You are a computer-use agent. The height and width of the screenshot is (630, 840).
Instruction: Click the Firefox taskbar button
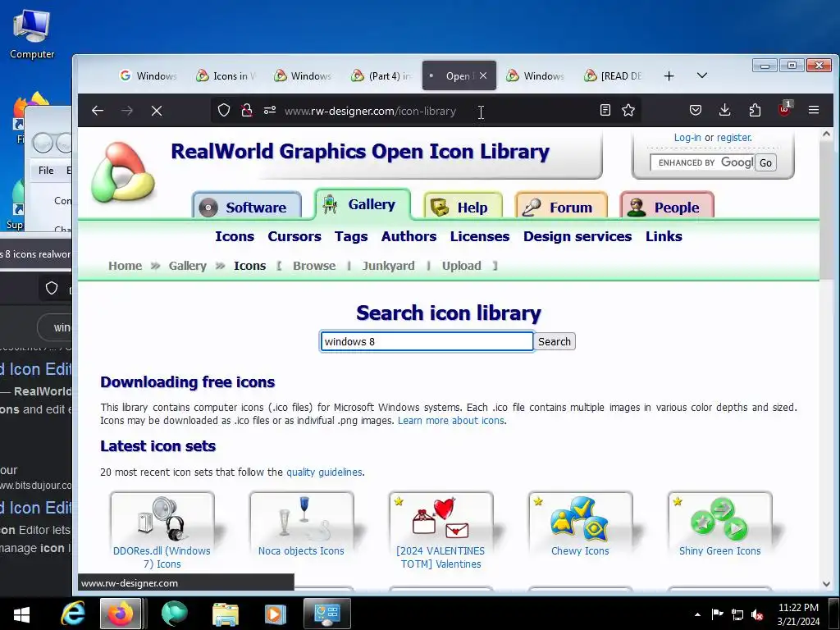pyautogui.click(x=121, y=614)
